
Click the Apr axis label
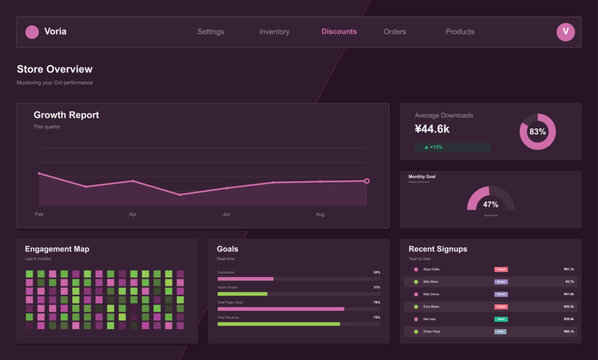[133, 214]
